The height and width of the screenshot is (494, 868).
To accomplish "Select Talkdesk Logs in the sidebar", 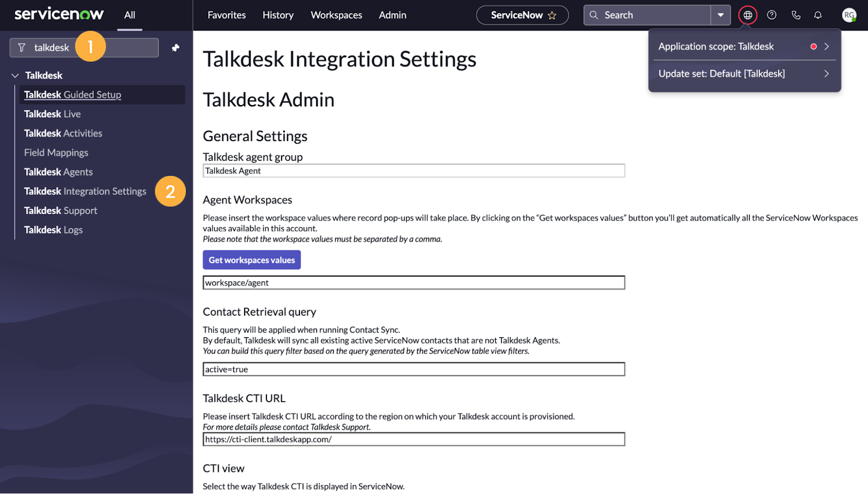I will [53, 229].
